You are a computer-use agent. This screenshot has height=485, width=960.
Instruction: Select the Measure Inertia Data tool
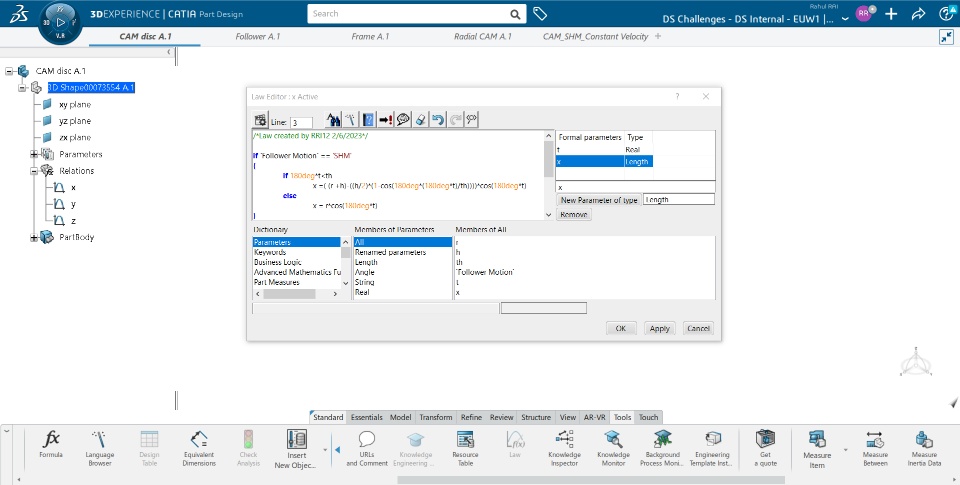pyautogui.click(x=924, y=448)
